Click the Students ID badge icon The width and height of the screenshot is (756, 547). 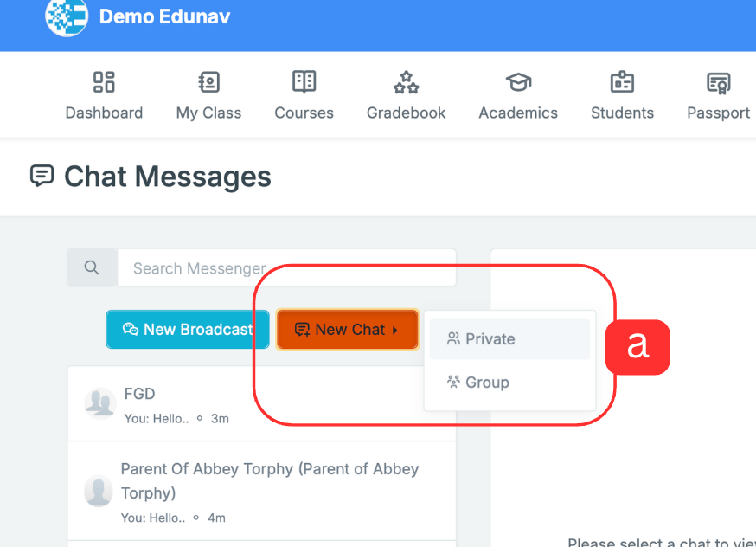pos(622,82)
